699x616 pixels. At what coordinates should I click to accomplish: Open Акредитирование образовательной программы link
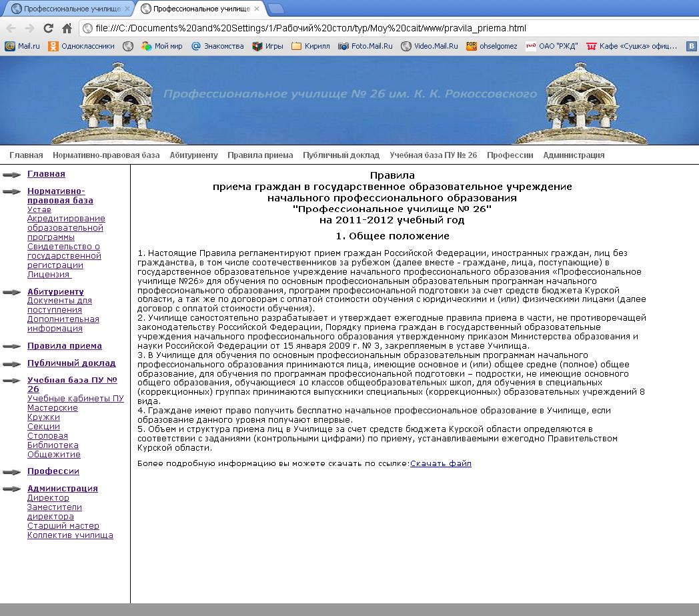click(x=66, y=228)
